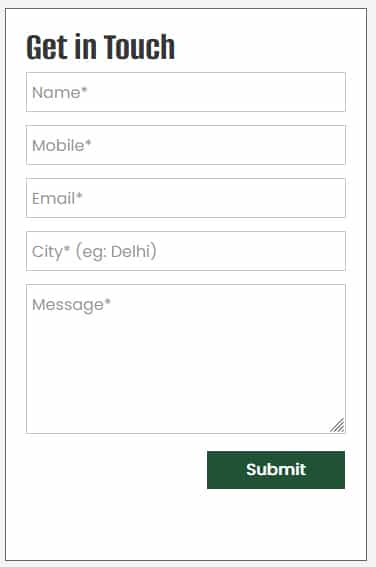The image size is (376, 567).
Task: Click the Message* placeholder text
Action: [71, 305]
